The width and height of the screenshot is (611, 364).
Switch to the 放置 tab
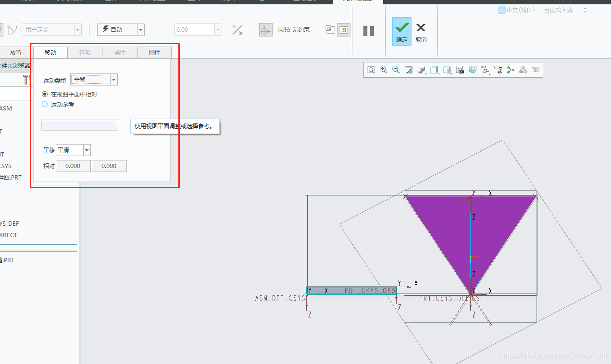[16, 53]
